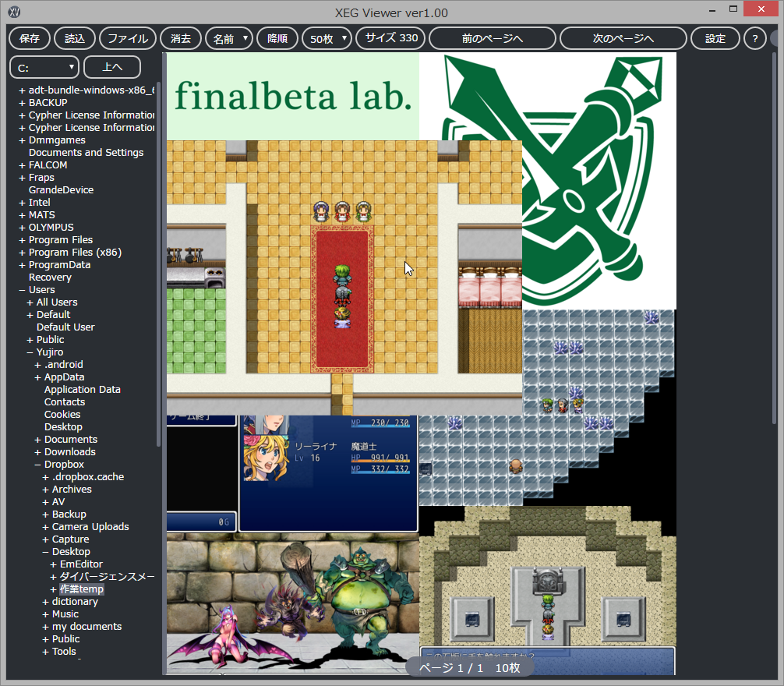Expand the Camera Uploads folder
784x686 pixels.
click(x=45, y=527)
